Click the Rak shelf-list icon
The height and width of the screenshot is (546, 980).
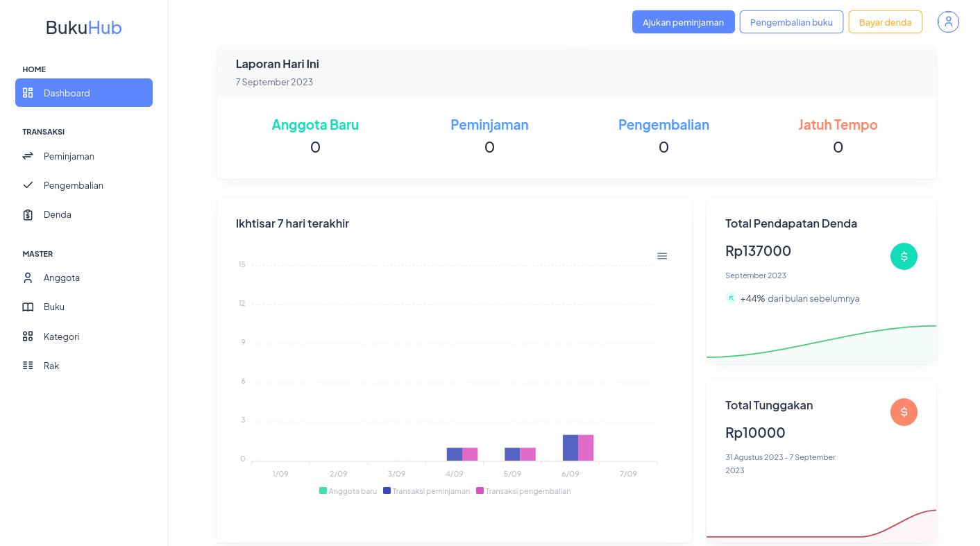pos(28,366)
